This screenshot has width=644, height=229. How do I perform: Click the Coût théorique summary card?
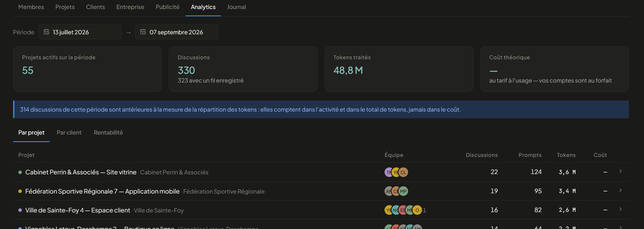[x=554, y=69]
